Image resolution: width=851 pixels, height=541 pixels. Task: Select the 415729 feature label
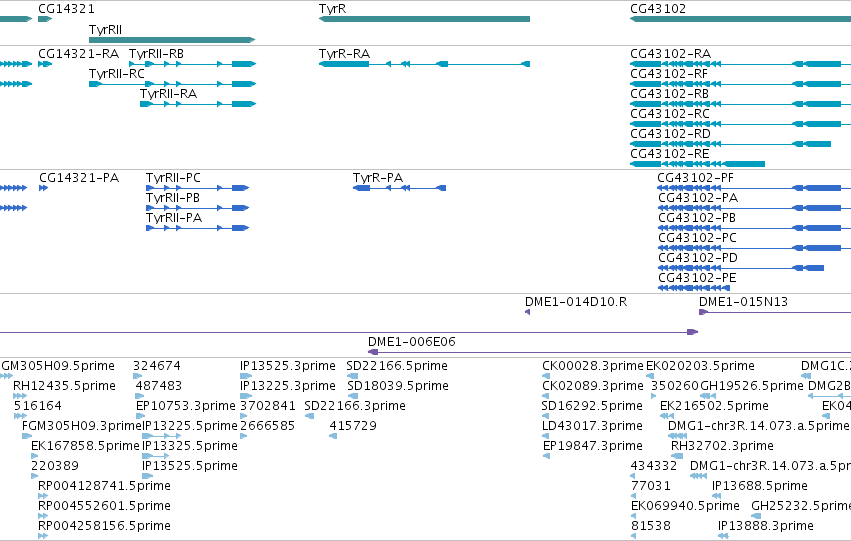353,427
